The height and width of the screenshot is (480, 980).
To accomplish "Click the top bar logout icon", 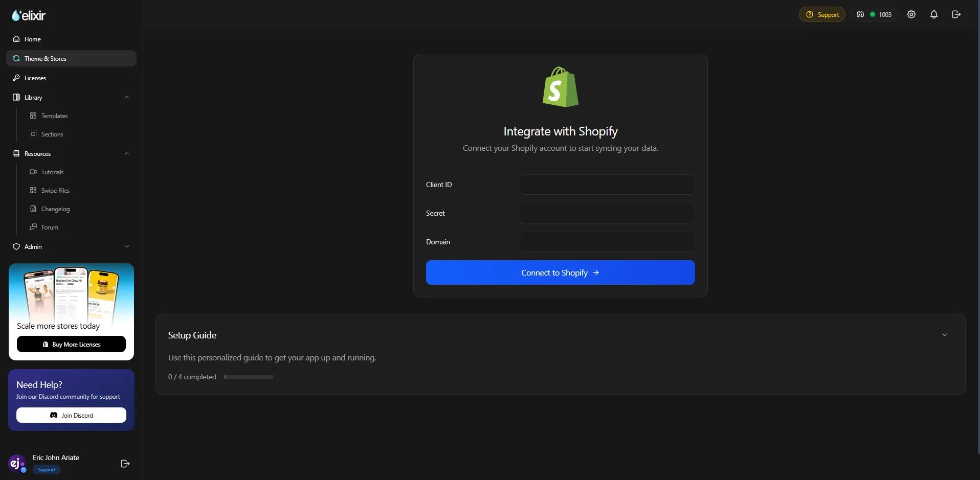I will pyautogui.click(x=956, y=14).
